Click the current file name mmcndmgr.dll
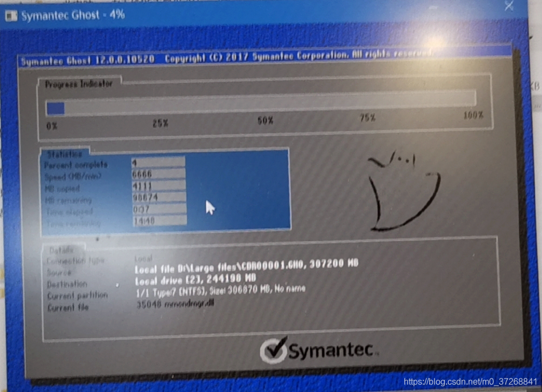 [189, 304]
